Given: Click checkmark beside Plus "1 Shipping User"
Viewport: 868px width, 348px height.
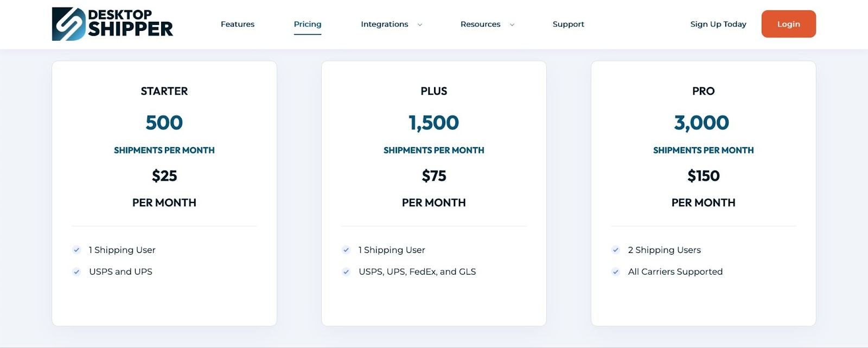Looking at the screenshot, I should point(346,250).
